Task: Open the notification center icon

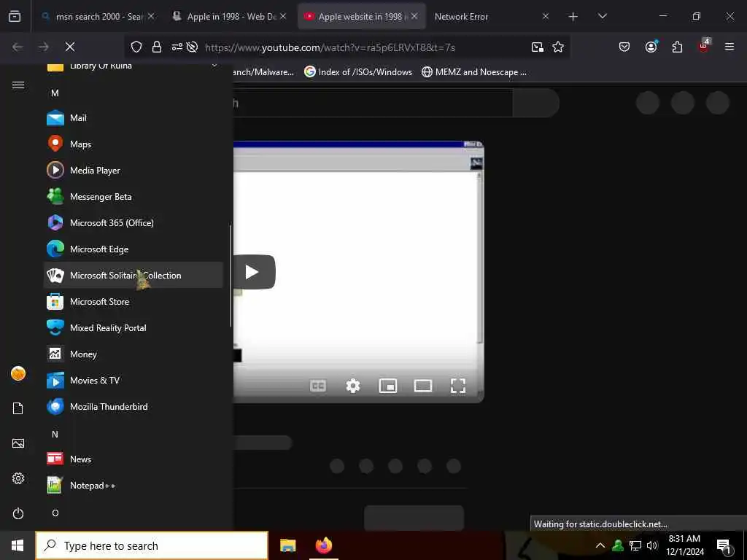Action: point(724,545)
